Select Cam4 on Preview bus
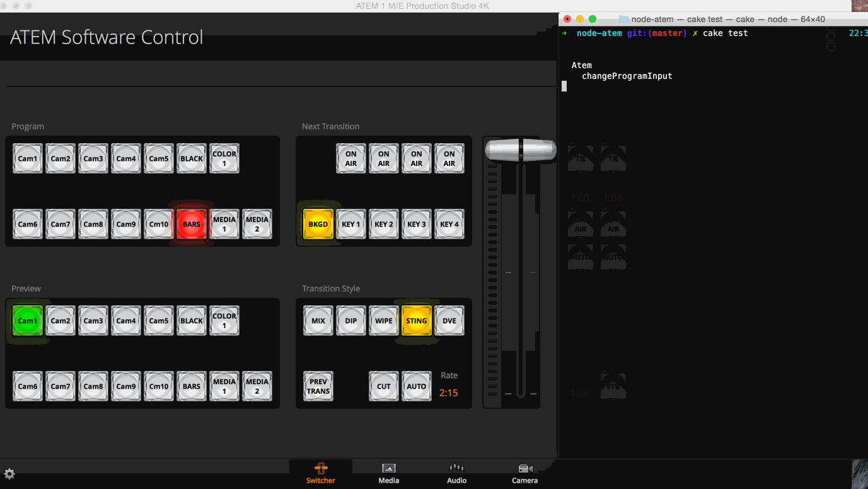The image size is (868, 489). tap(126, 321)
